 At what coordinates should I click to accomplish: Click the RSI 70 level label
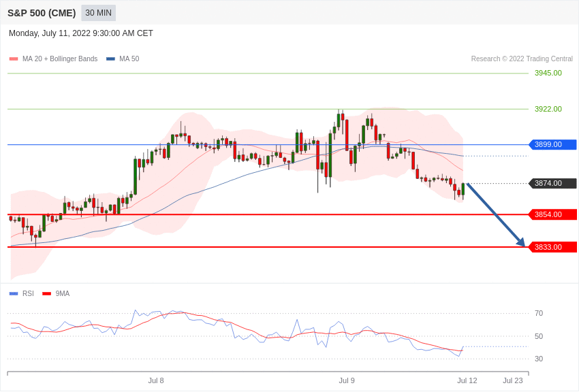(x=539, y=314)
